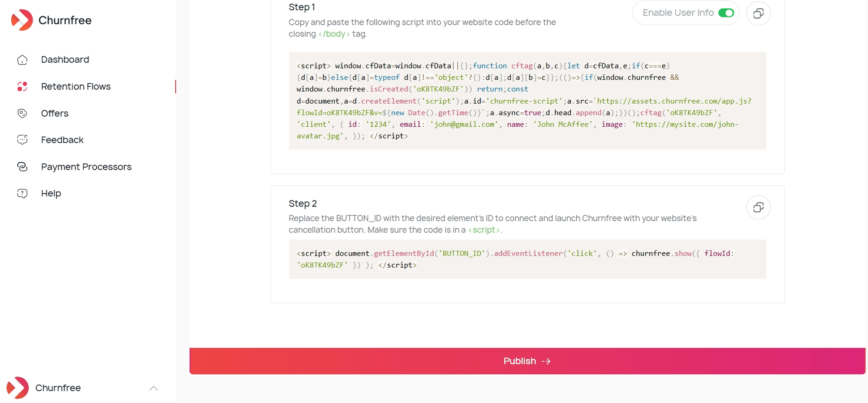Viewport: 868px width, 403px height.
Task: Open the Feedback menu entry
Action: [x=62, y=140]
